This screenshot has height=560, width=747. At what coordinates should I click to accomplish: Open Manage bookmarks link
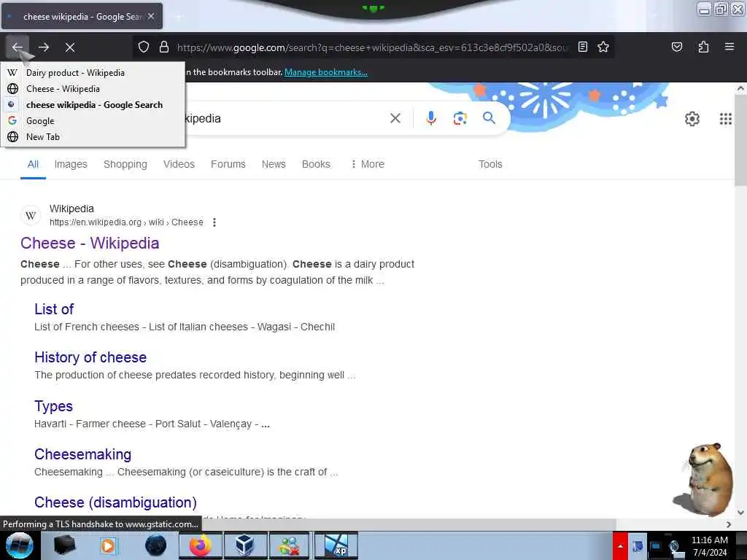pyautogui.click(x=326, y=72)
